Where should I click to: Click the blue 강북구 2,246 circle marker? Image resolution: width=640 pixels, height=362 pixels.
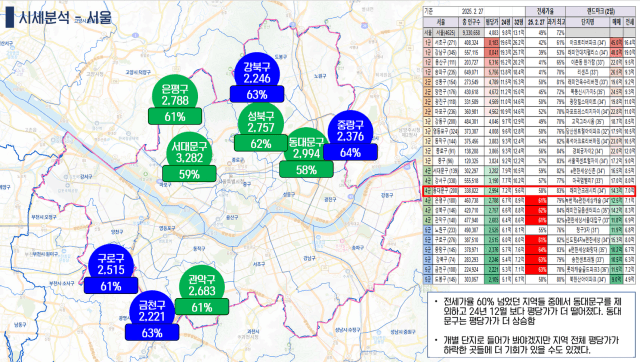click(257, 72)
